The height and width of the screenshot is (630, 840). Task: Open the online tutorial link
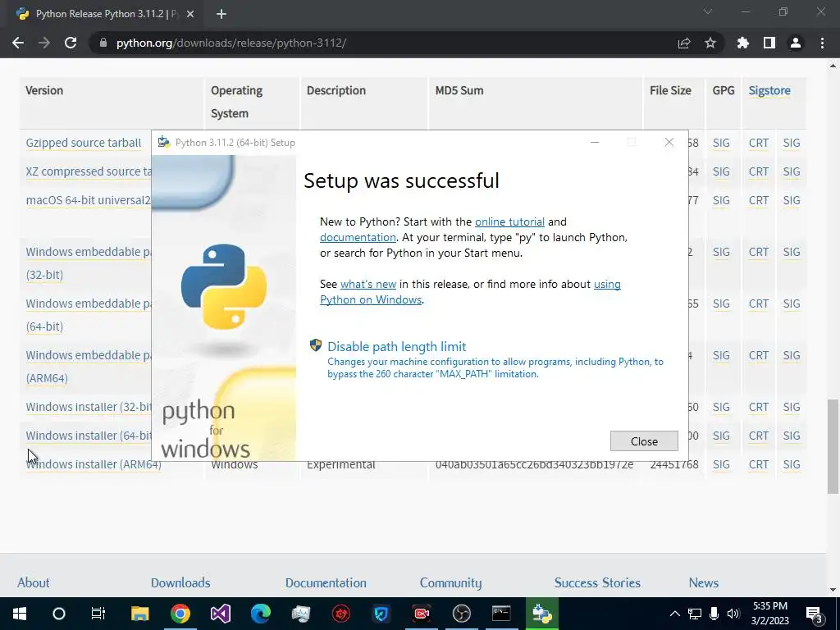[x=509, y=221]
